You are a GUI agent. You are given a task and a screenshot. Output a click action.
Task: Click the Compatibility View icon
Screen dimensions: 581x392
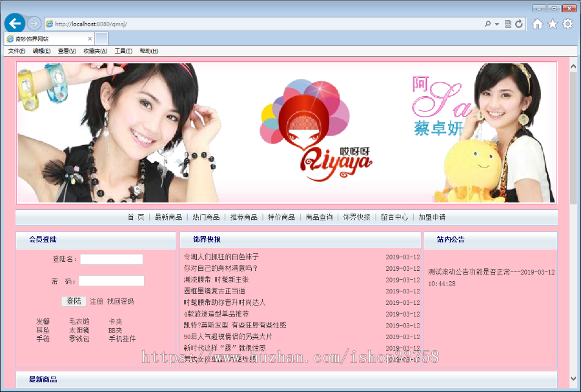pyautogui.click(x=509, y=23)
